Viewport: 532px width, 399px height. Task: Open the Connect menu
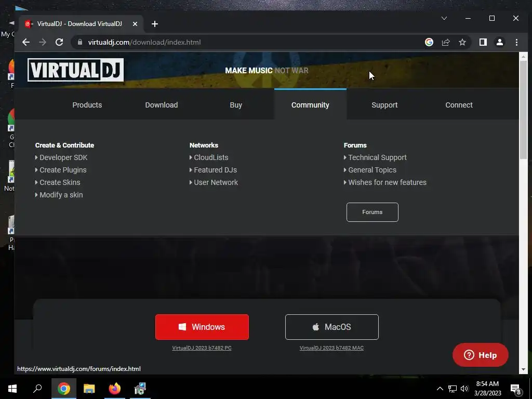[x=459, y=105]
